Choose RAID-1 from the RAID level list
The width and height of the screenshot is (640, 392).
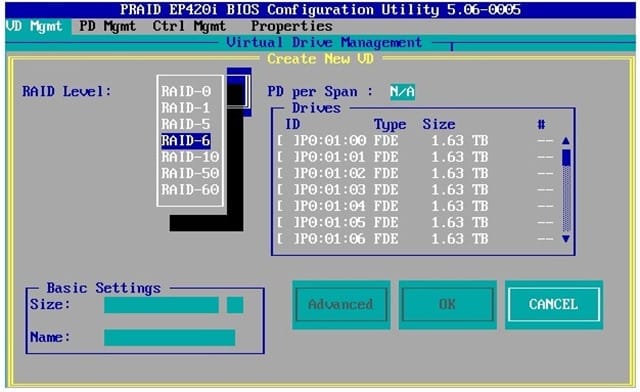(186, 108)
